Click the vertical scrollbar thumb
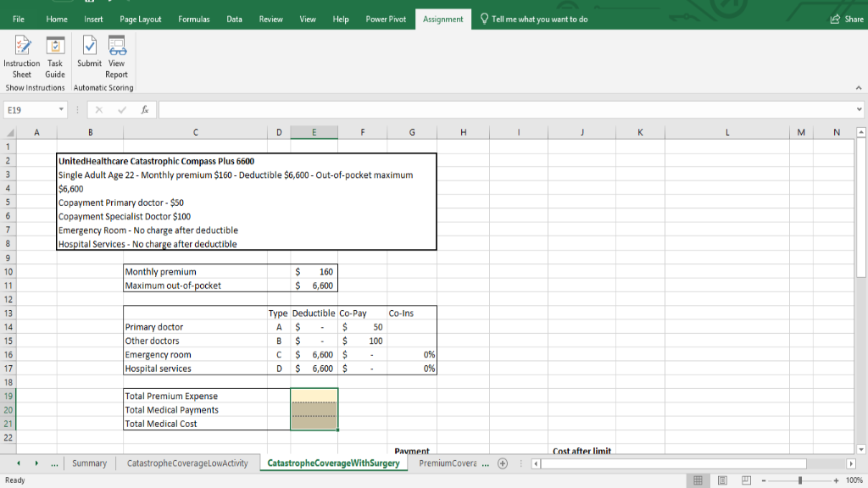The image size is (868, 488). pos(861,208)
